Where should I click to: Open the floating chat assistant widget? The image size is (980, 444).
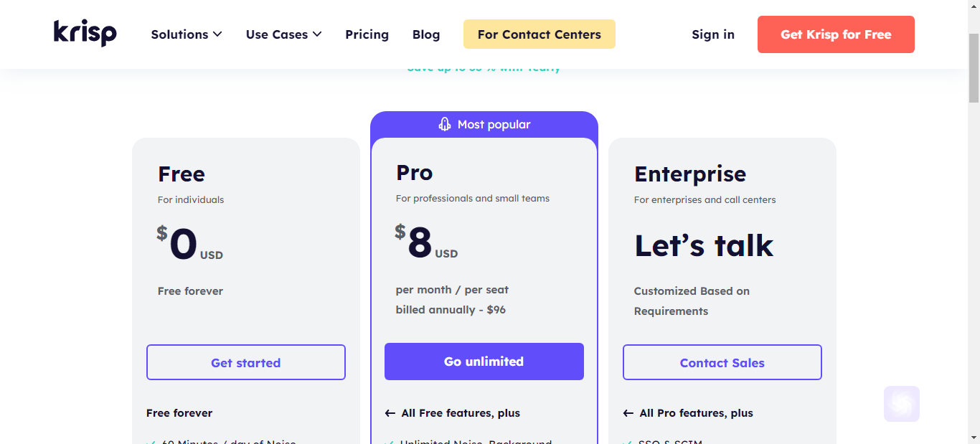coord(902,404)
